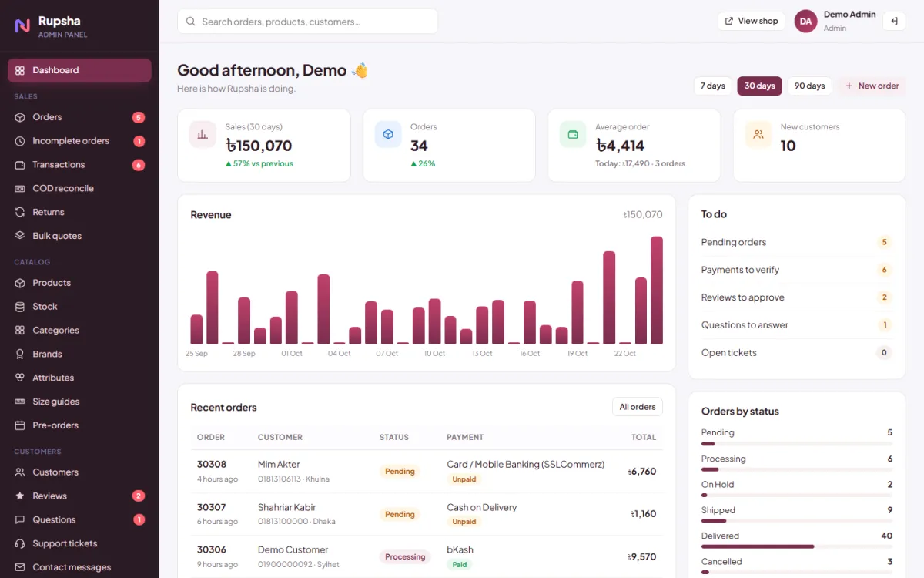Click the Rupsha logo icon
The image size is (924, 578).
(22, 25)
